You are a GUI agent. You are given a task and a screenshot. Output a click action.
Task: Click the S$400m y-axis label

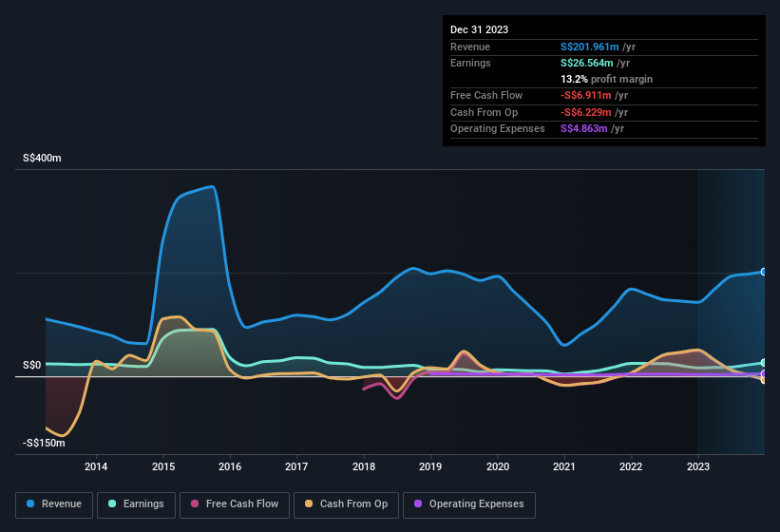42,158
